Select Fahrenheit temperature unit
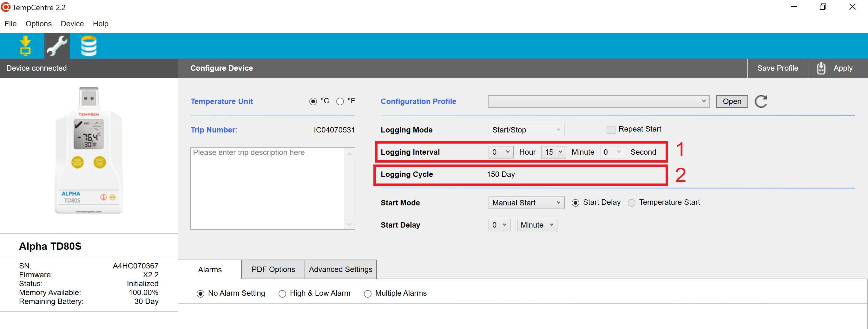Image resolution: width=868 pixels, height=329 pixels. coord(340,101)
